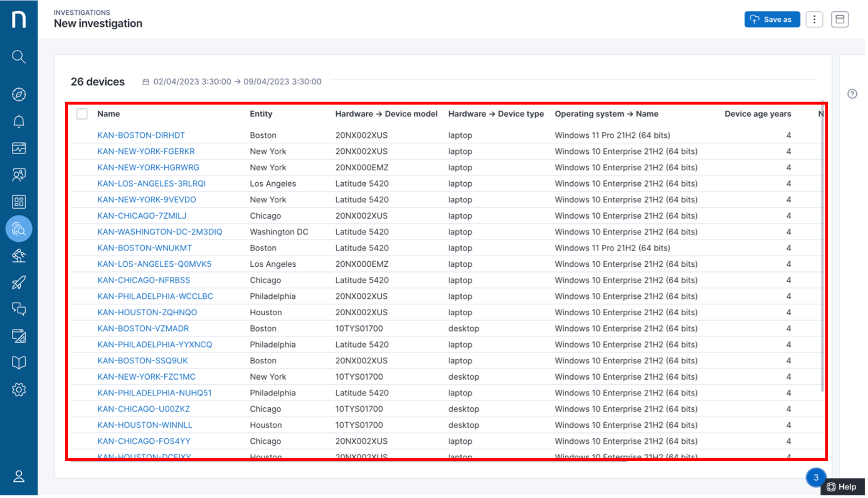
Task: Click the dashboard grid icon in sidebar
Action: click(18, 202)
